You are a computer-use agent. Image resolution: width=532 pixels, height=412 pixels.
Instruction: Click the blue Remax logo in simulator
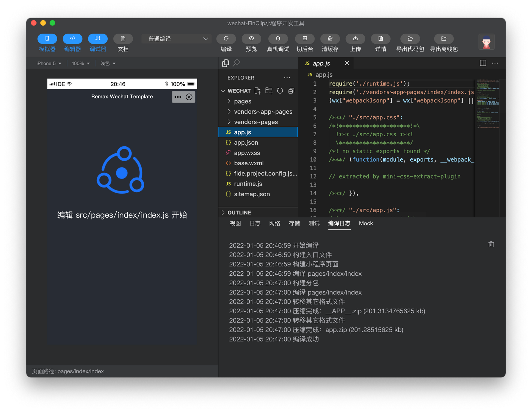[x=121, y=170]
